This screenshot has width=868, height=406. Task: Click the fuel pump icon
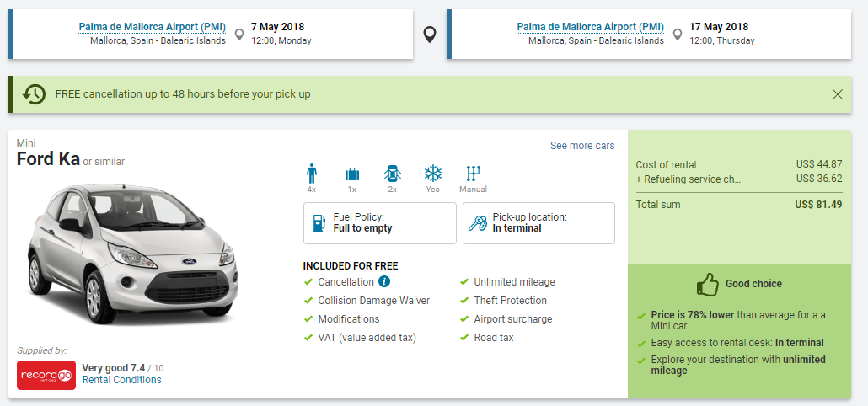click(x=319, y=223)
